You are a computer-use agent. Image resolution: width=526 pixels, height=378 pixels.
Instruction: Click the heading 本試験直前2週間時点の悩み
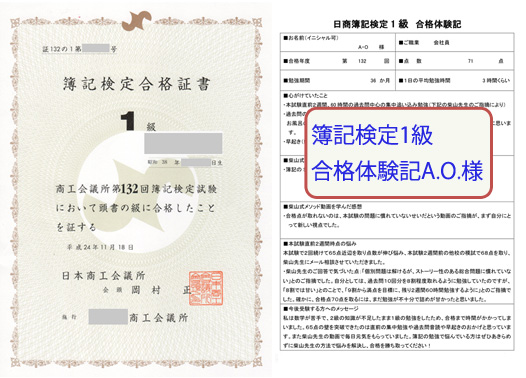click(320, 244)
